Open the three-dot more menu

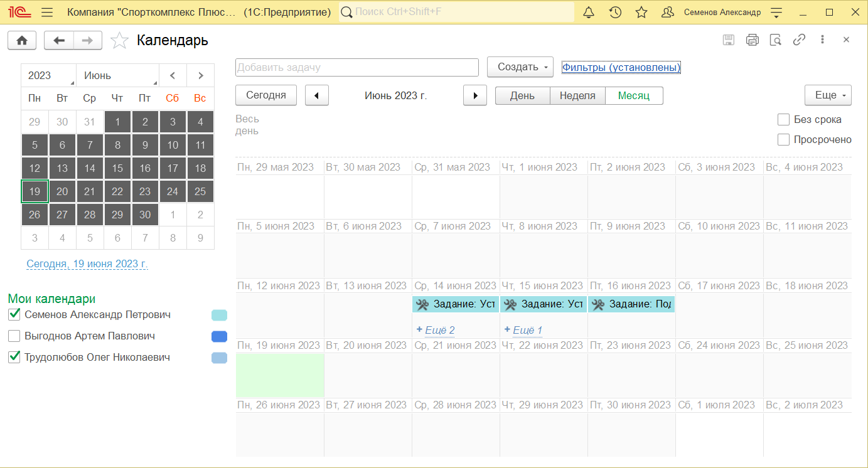822,40
